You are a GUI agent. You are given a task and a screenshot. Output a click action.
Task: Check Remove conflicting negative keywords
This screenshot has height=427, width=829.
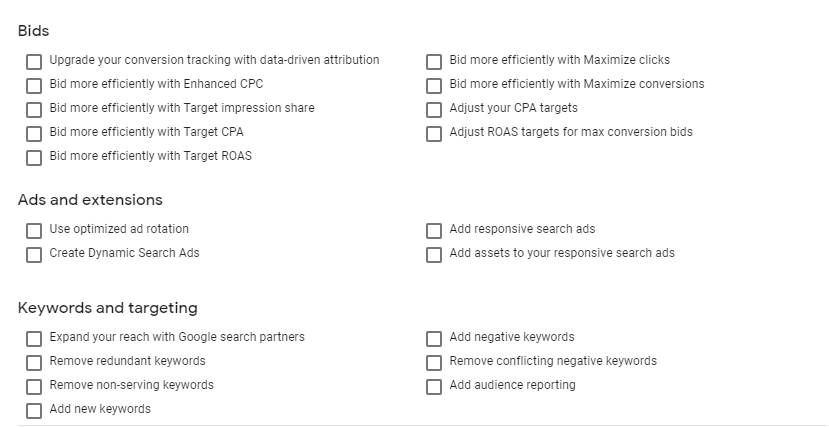(434, 362)
